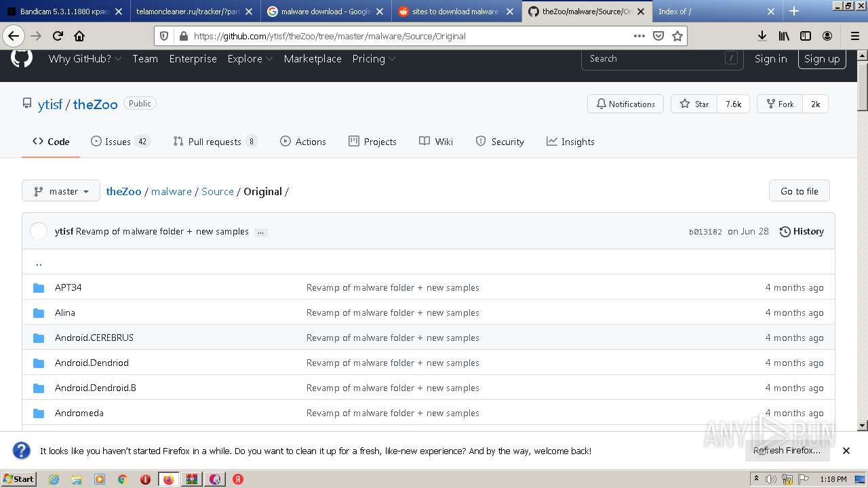
Task: Click the Go to file button
Action: (x=800, y=191)
